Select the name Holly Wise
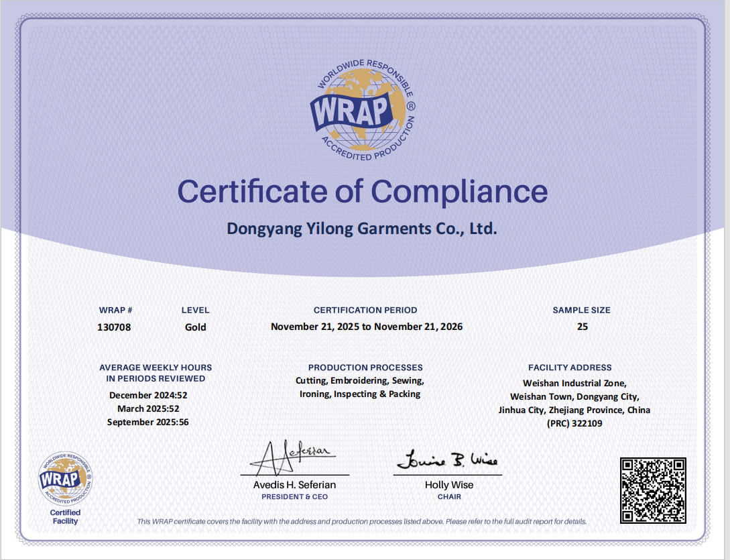730x560 pixels. (449, 485)
